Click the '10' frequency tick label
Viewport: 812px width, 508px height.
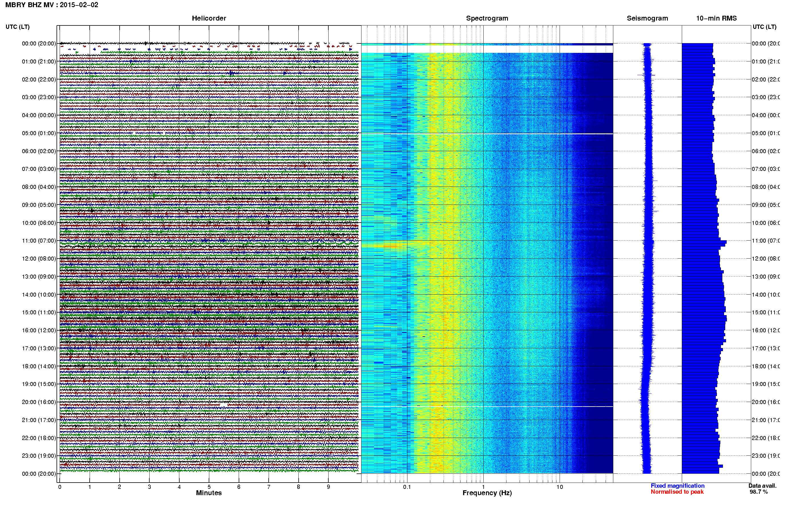[560, 487]
